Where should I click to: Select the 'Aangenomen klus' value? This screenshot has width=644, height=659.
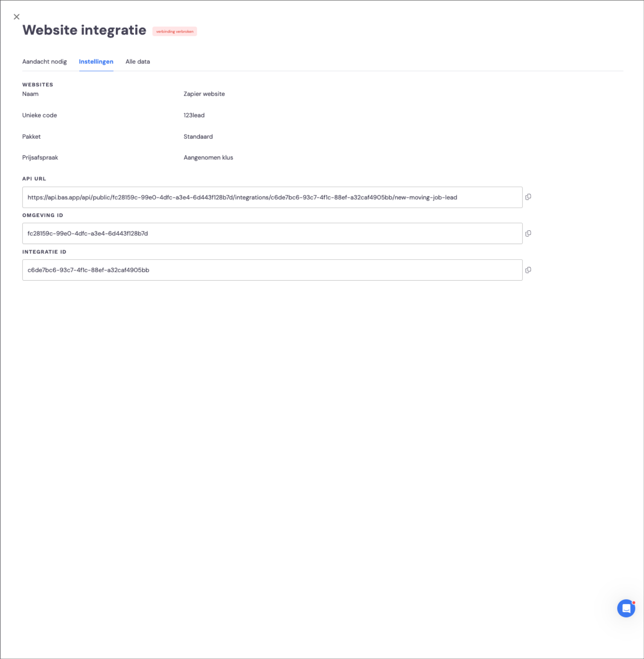208,158
